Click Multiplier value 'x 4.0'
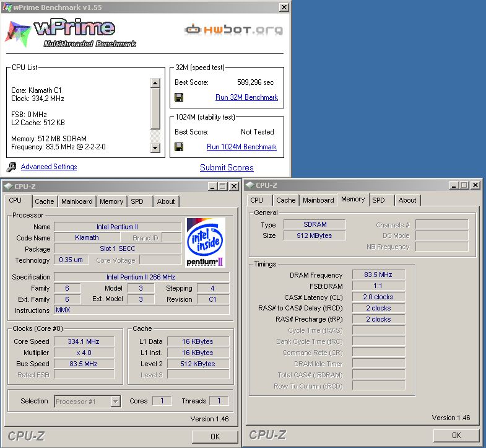The image size is (486, 448). [x=84, y=353]
